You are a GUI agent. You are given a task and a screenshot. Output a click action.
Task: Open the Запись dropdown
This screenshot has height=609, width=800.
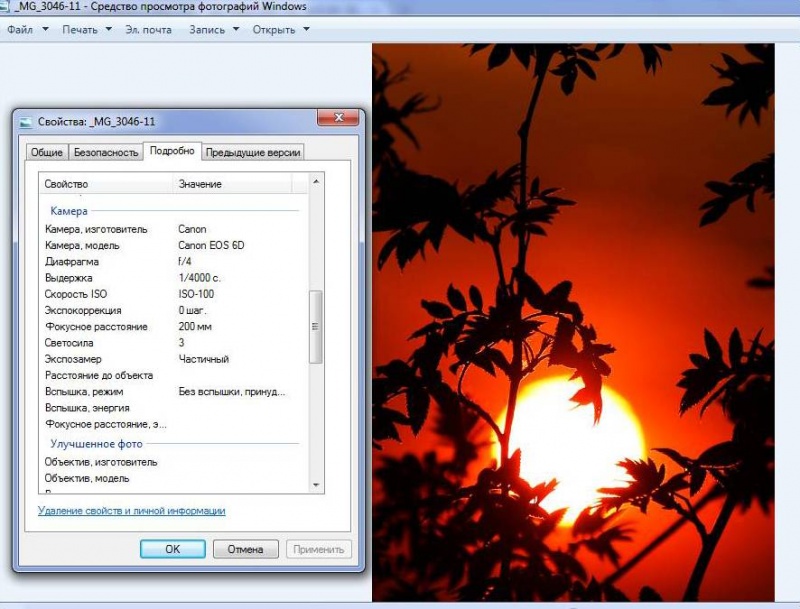(x=214, y=29)
